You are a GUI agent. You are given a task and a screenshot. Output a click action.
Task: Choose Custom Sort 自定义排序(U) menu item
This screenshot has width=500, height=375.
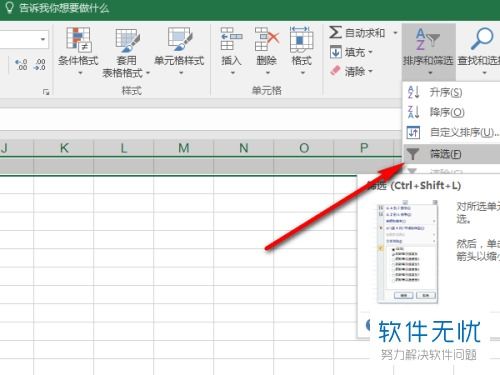click(x=452, y=132)
